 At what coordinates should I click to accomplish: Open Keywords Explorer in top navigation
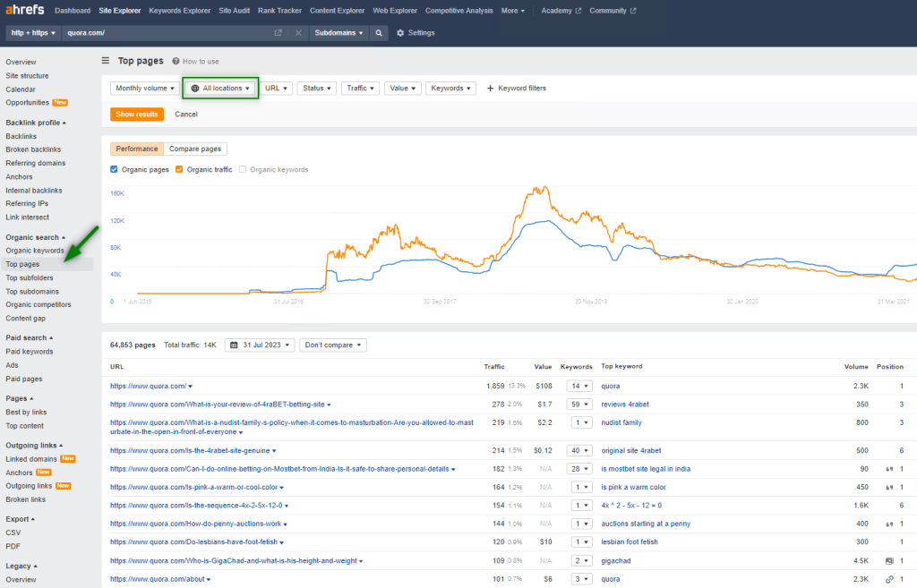click(x=181, y=11)
